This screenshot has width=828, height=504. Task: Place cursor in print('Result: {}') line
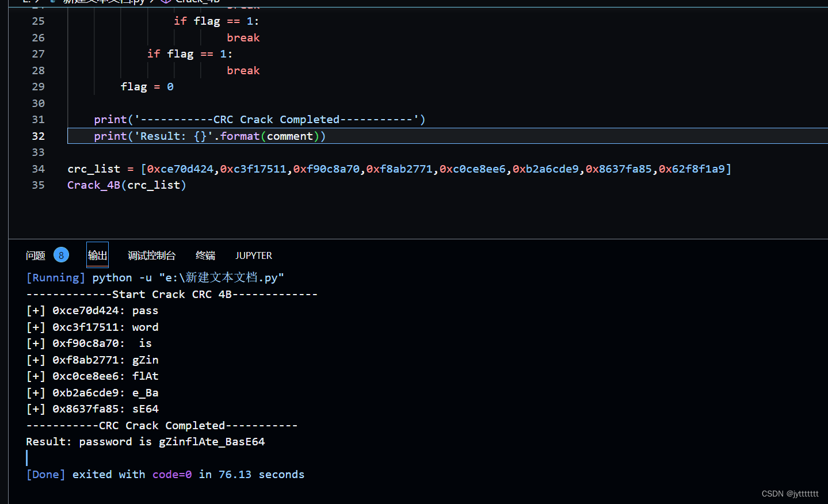[210, 136]
